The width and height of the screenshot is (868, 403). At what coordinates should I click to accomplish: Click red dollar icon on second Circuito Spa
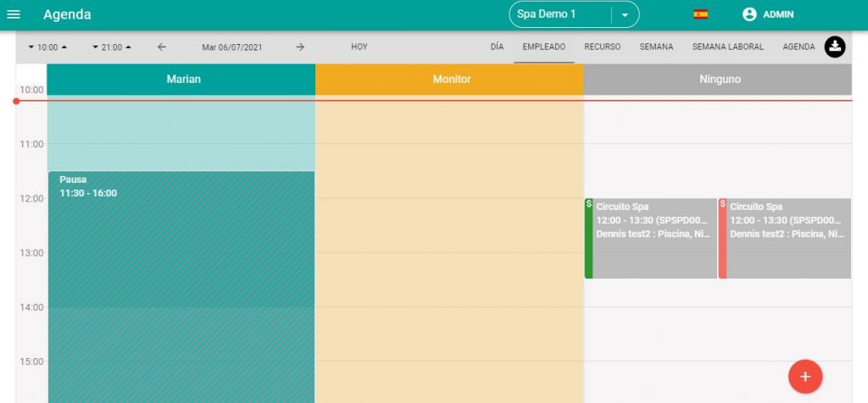point(722,204)
